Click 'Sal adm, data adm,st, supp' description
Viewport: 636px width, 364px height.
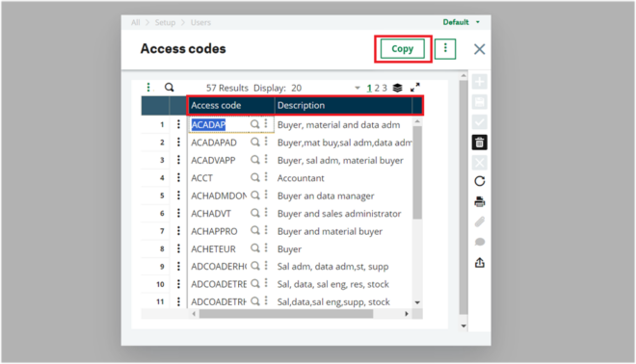tap(332, 267)
